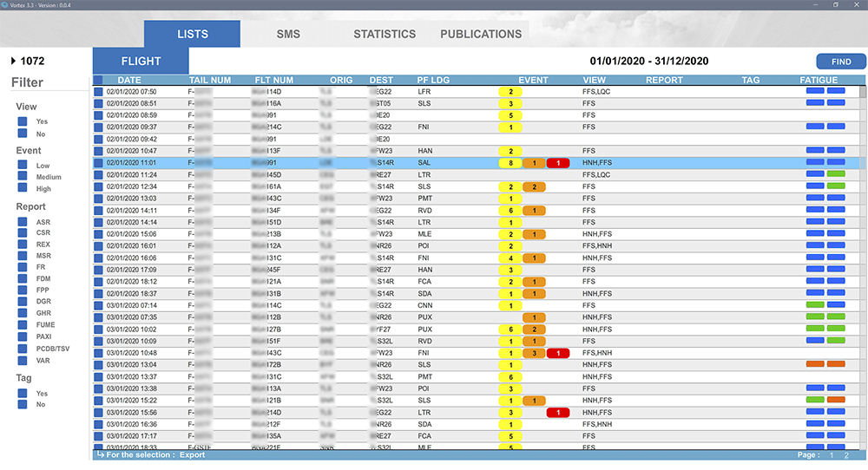Image resolution: width=868 pixels, height=470 pixels.
Task: Tick the select-all checkbox in the table header
Action: 98,81
